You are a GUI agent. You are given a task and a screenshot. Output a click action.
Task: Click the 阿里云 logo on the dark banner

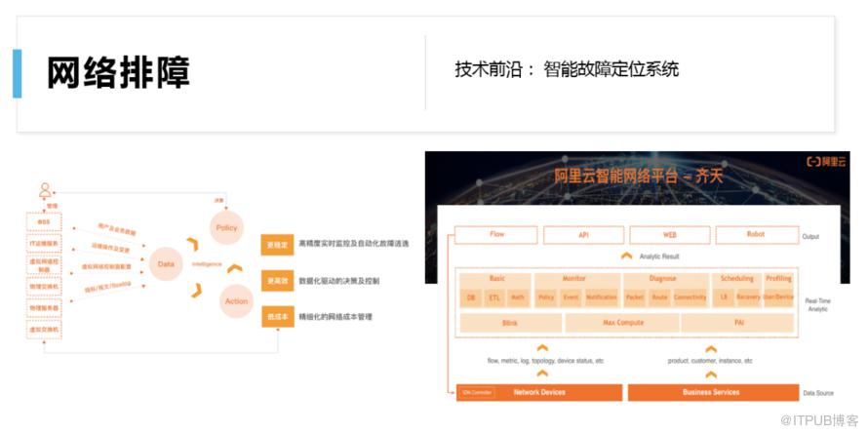(826, 162)
